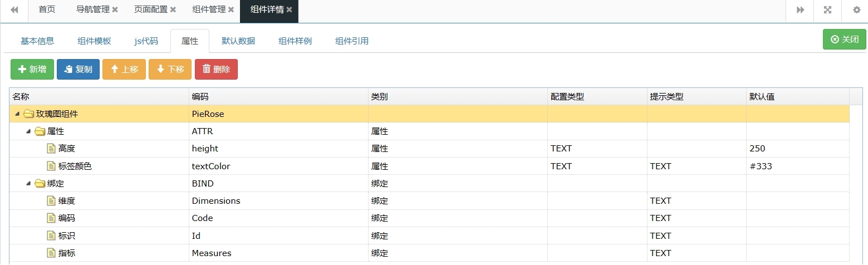
Task: Click the Code cell in 编码 row
Action: pos(278,218)
